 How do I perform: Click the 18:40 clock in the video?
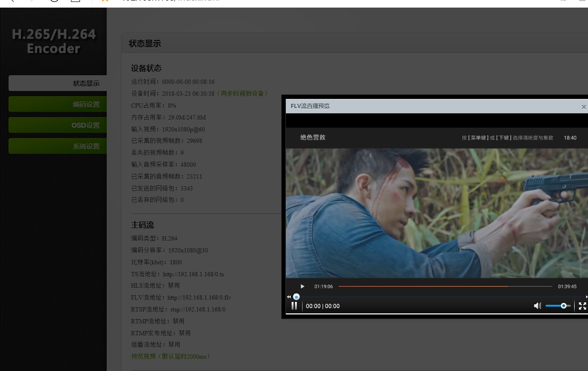coord(570,138)
